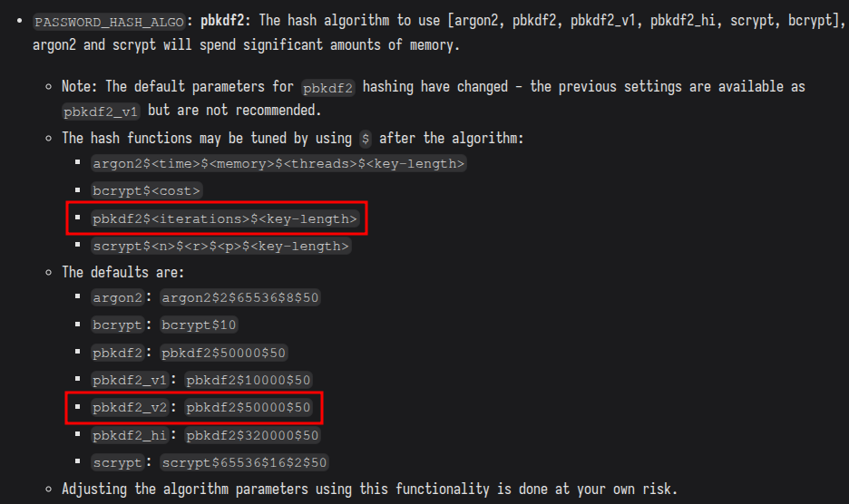Viewport: 849px width, 504px height.
Task: Click the pbkdf2_v1 code in the Note
Action: [101, 111]
